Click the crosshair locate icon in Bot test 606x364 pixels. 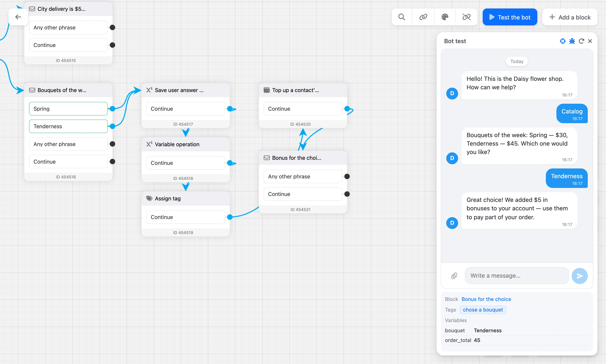coord(563,41)
